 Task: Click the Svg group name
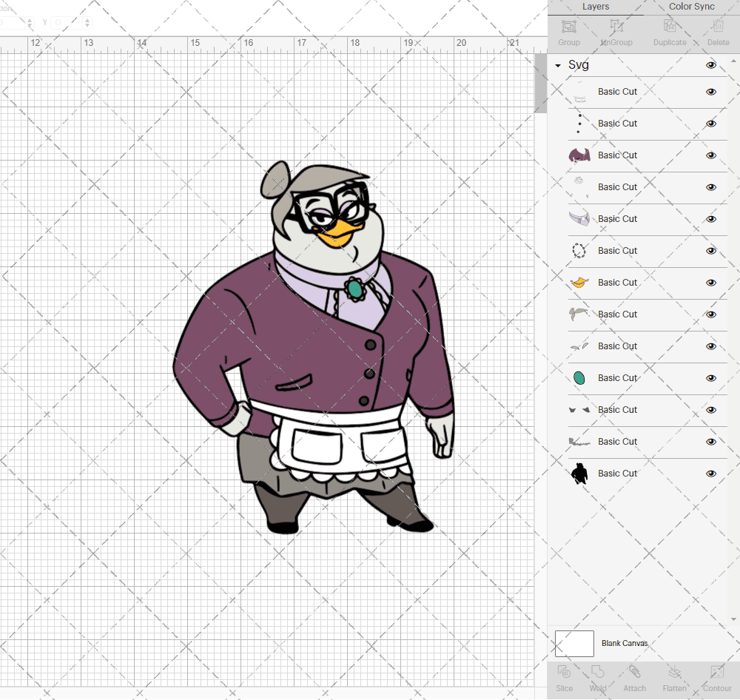pos(578,64)
